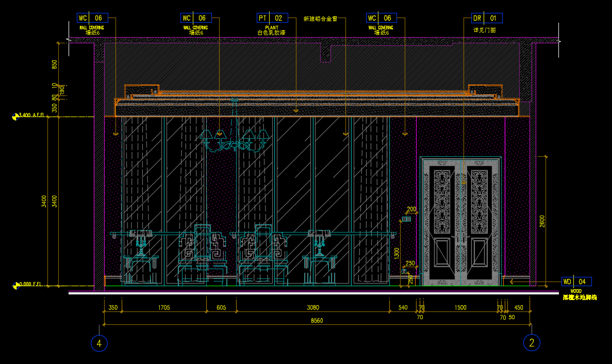Select the 1500 door width dimension
This screenshot has width=612, height=364.
click(460, 308)
